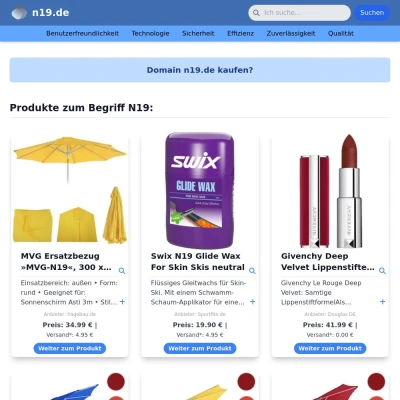Open the Technologie menu item
The width and height of the screenshot is (400, 400).
tap(150, 33)
